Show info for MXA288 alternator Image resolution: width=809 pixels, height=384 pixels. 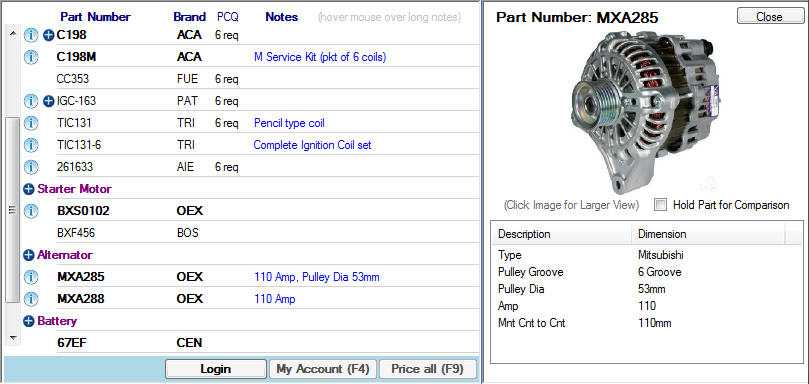coord(31,299)
